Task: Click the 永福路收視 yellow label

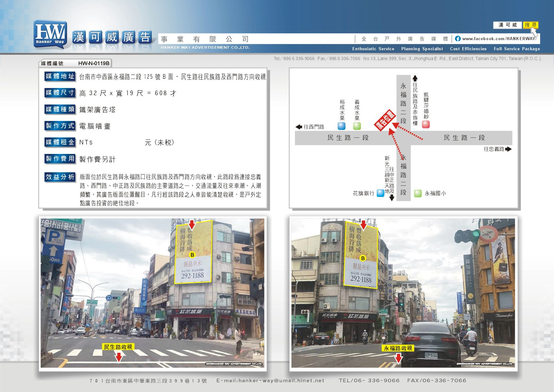Action: (x=398, y=348)
